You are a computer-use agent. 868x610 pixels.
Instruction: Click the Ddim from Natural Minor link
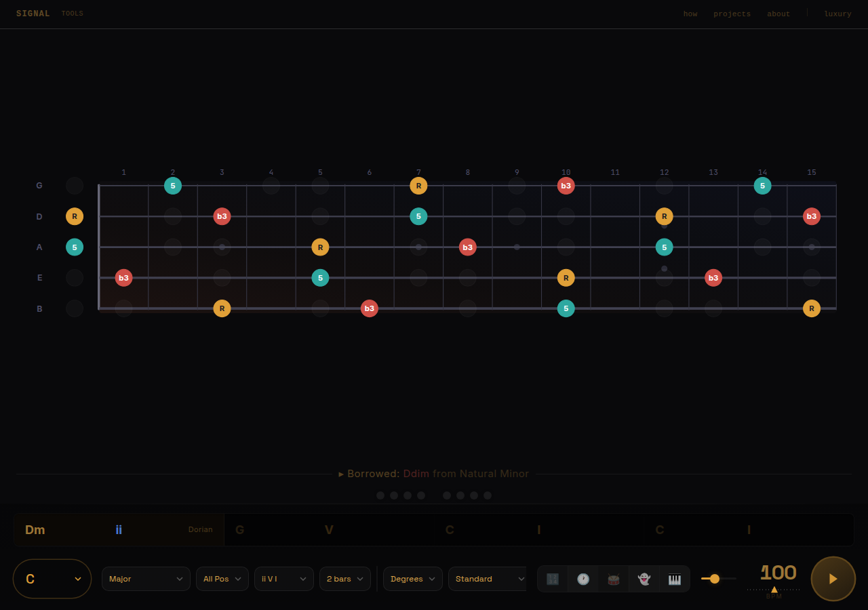pyautogui.click(x=466, y=474)
